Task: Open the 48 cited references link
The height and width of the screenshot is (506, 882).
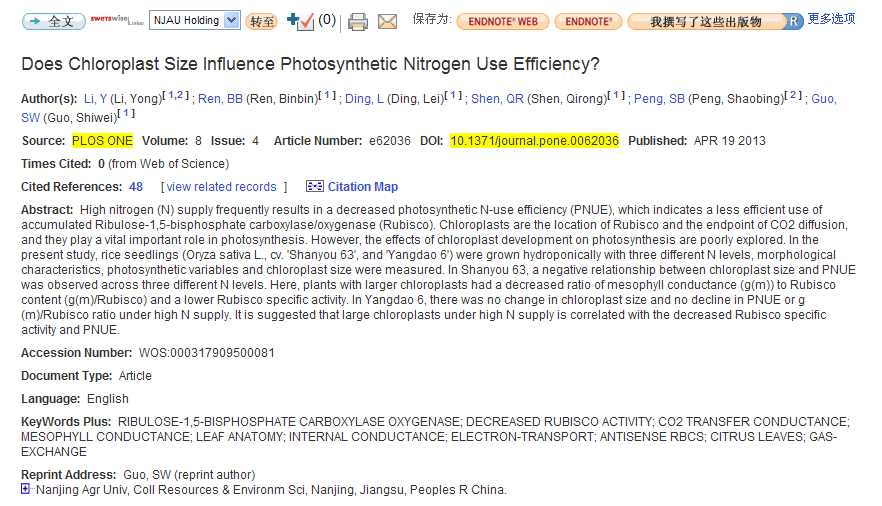Action: coord(136,186)
